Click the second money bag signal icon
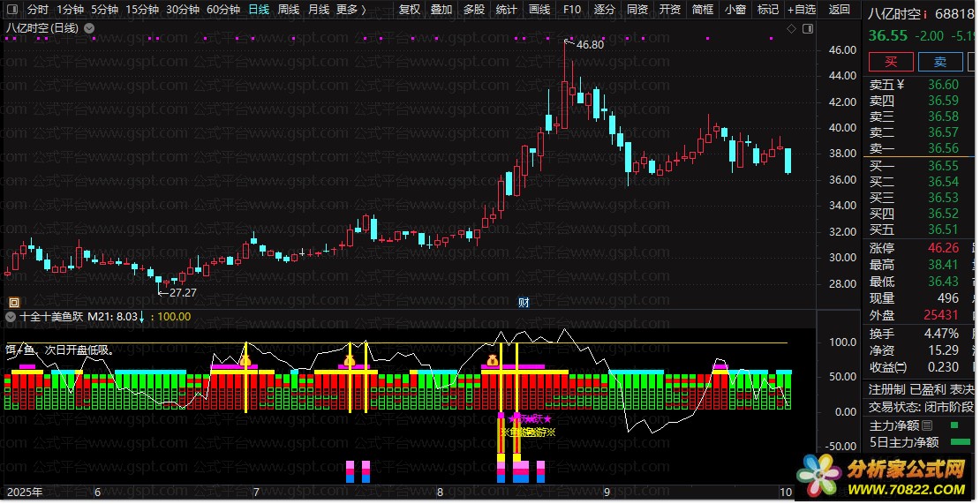This screenshot has height=504, width=980. tap(350, 360)
